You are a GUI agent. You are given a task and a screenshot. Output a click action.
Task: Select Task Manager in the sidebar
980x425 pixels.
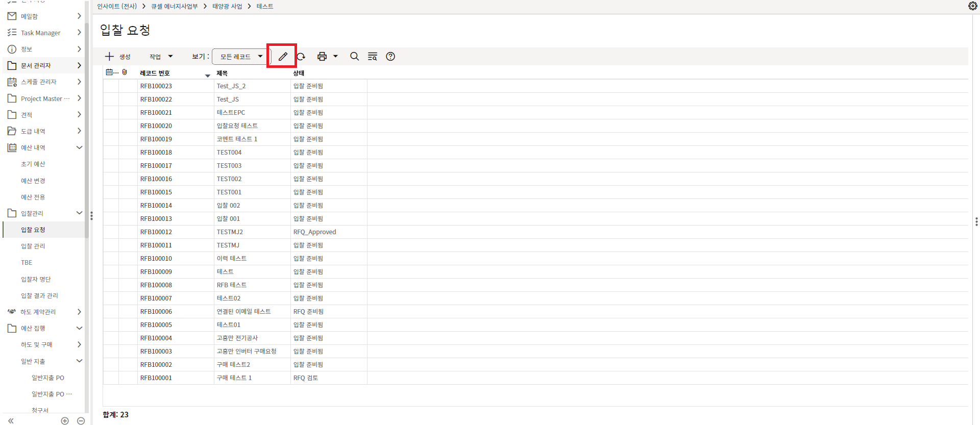coord(40,33)
